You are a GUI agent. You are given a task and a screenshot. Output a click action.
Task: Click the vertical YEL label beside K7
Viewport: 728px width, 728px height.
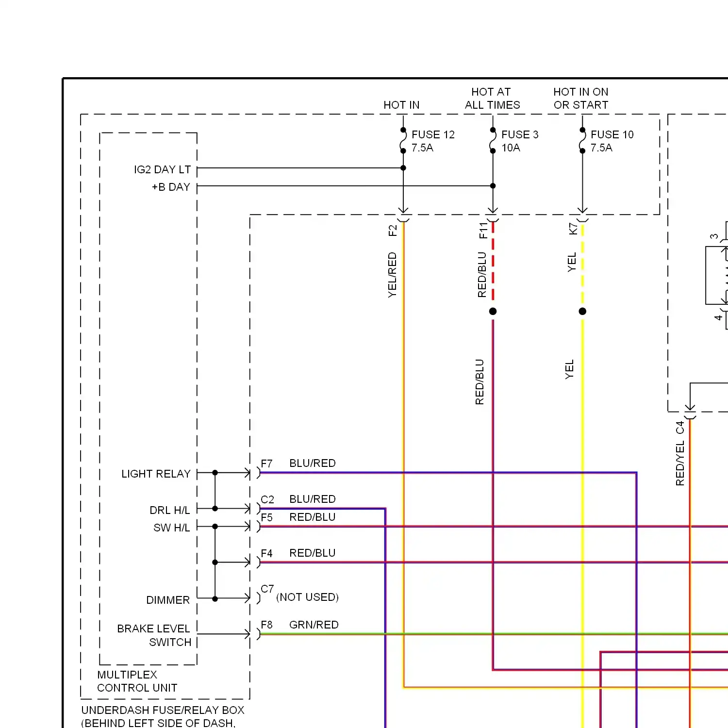pyautogui.click(x=572, y=262)
